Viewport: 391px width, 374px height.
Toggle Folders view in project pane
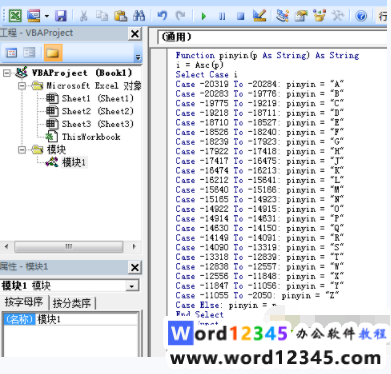pyautogui.click(x=53, y=53)
